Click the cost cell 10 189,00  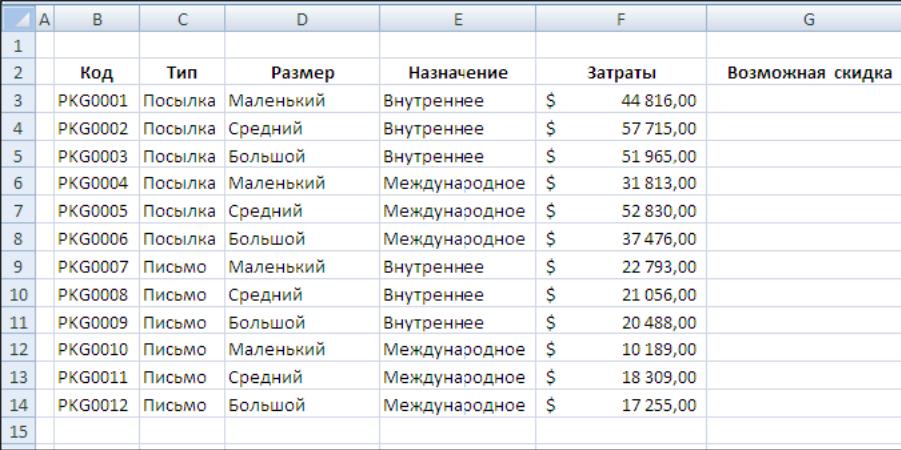621,349
